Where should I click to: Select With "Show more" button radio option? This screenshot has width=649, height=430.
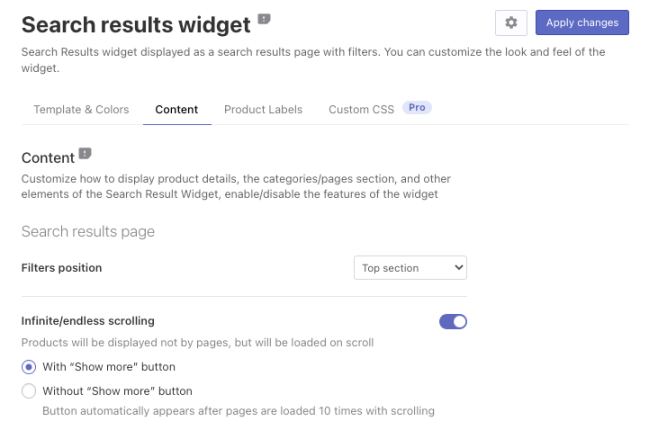pos(29,367)
